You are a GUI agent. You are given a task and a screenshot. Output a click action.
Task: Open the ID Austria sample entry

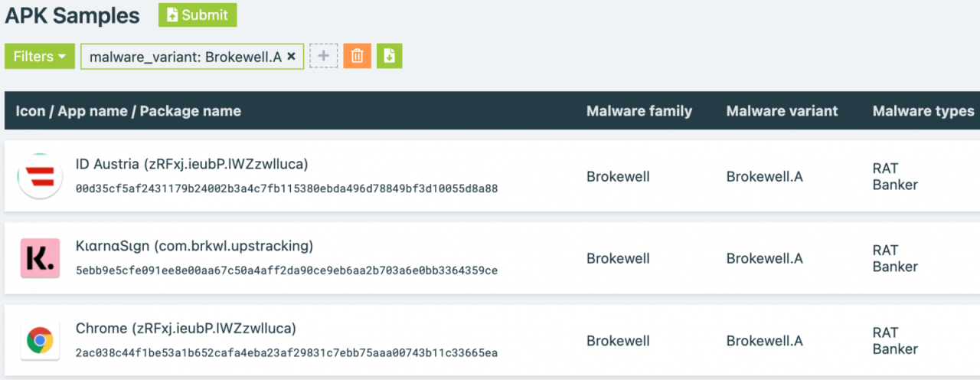pos(191,164)
